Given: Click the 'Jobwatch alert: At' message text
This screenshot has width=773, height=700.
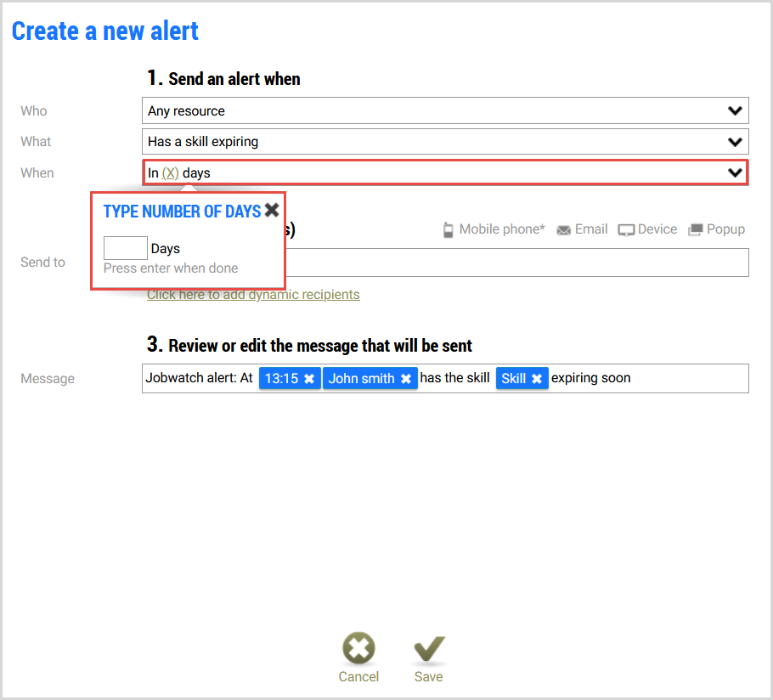Looking at the screenshot, I should click(199, 377).
